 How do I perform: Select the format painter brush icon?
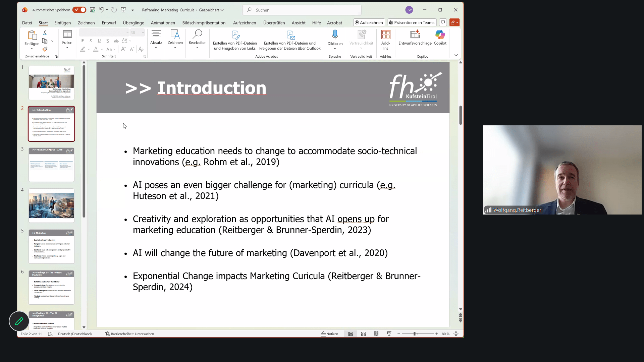45,49
